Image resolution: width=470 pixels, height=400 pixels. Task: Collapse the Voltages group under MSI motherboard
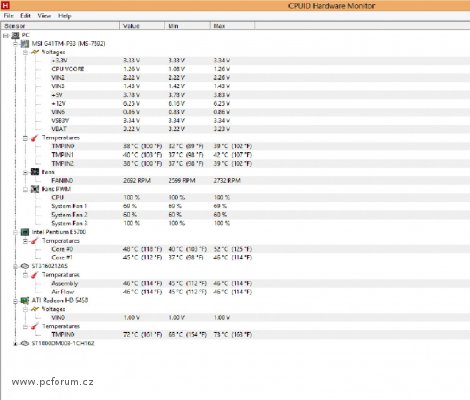[x=25, y=52]
